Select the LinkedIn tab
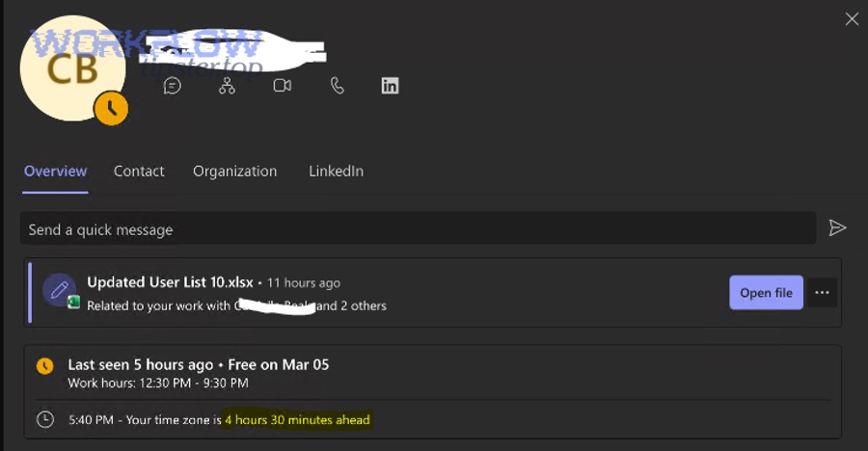Viewport: 868px width, 451px height. 336,172
